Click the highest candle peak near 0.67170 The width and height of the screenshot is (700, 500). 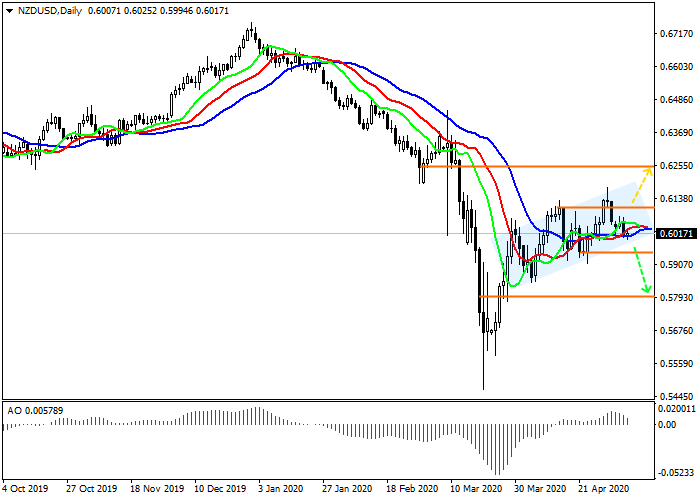pyautogui.click(x=251, y=27)
